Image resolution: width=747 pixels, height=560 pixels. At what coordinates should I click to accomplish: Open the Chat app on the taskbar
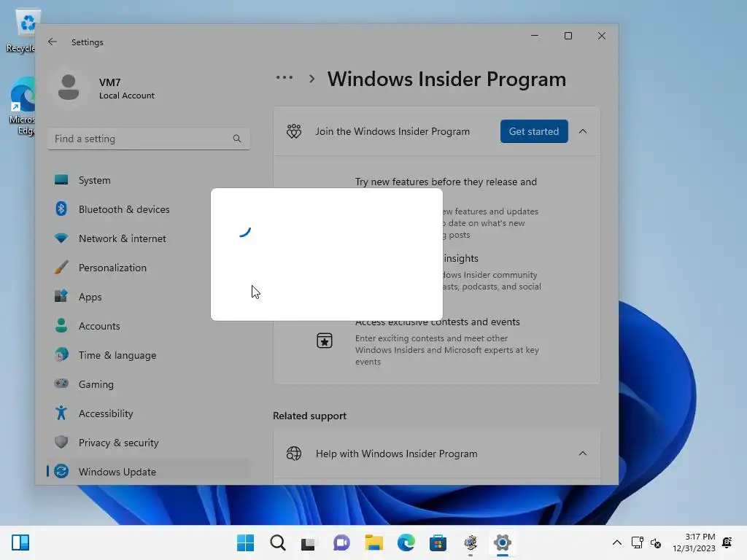(x=341, y=542)
